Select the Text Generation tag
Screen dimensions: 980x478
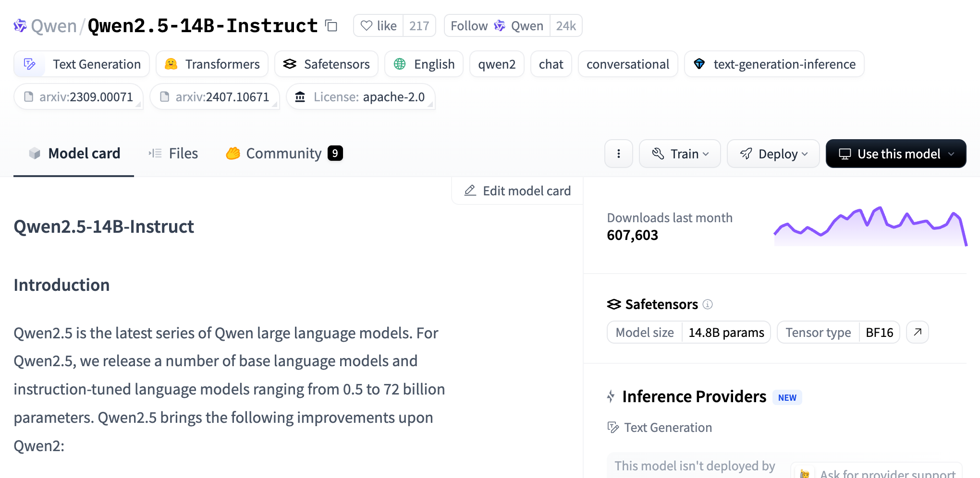pos(82,64)
